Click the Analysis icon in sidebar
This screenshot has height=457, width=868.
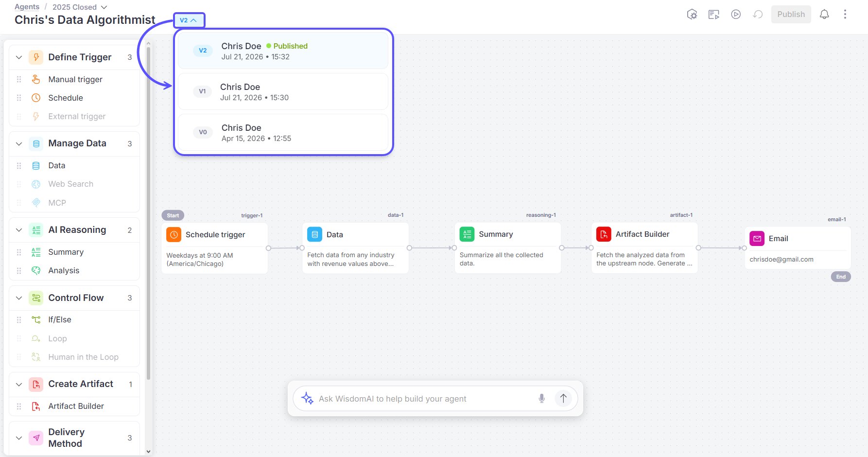click(36, 270)
